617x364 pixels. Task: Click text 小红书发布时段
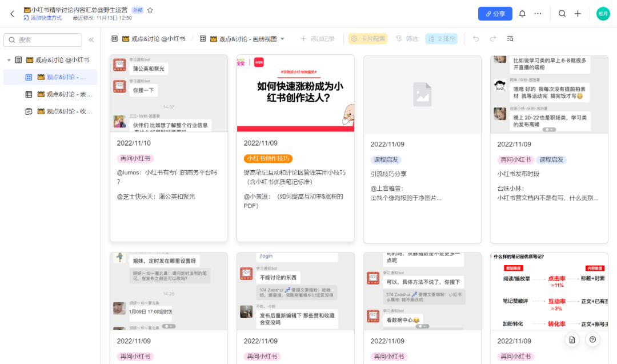518,174
